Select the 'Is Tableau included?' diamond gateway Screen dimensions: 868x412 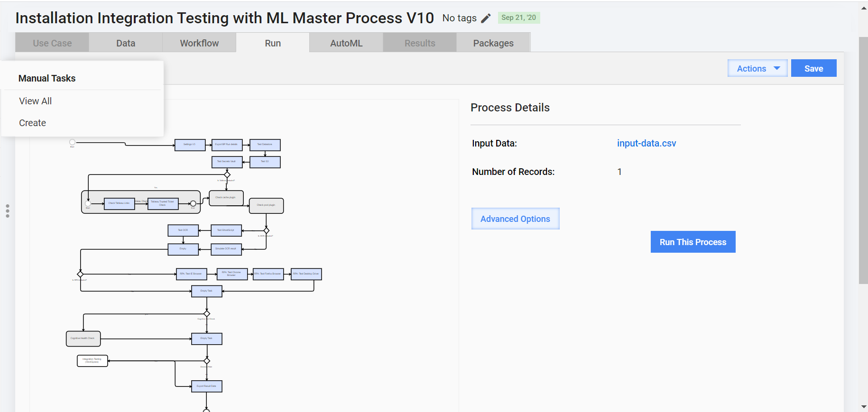(x=227, y=174)
